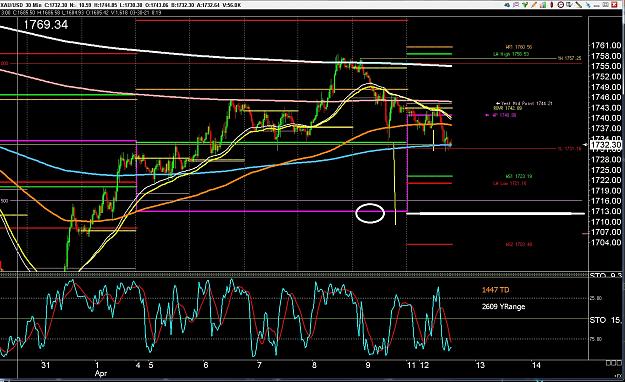Viewport: 625px width, 382px height.
Task: Click the dark red oval icon in toolbar
Action: tap(552, 5)
